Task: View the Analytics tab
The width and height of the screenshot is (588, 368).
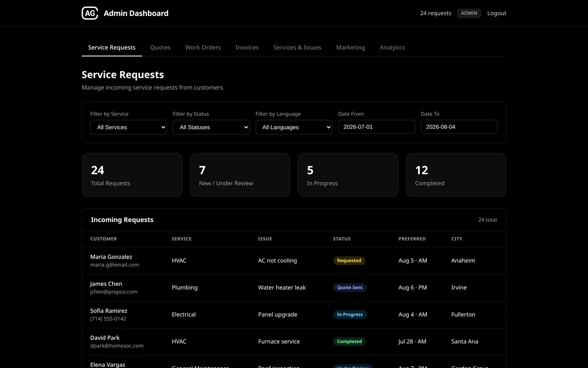Action: pyautogui.click(x=392, y=47)
